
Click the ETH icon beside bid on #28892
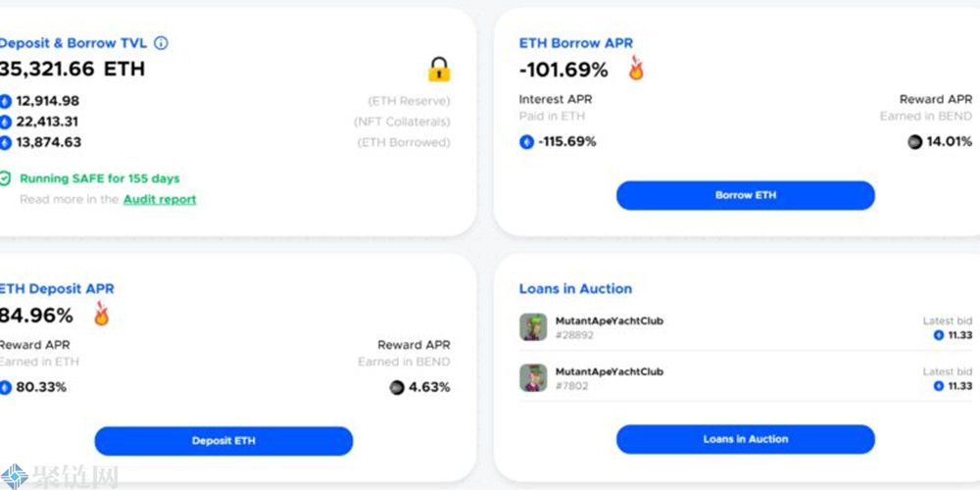point(938,335)
